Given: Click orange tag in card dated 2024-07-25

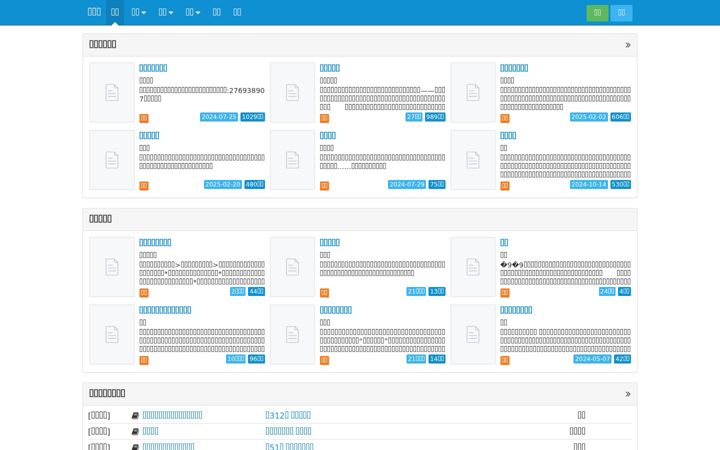Looking at the screenshot, I should tap(144, 118).
